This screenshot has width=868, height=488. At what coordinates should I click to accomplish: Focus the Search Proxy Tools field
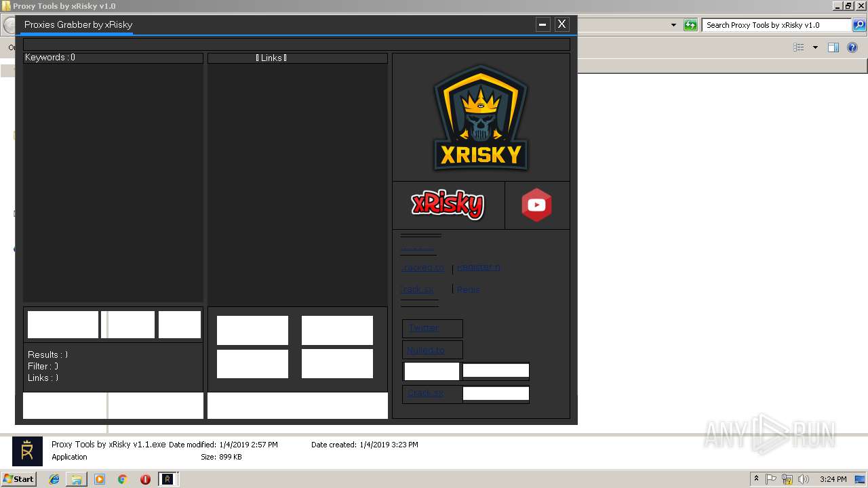tap(776, 25)
